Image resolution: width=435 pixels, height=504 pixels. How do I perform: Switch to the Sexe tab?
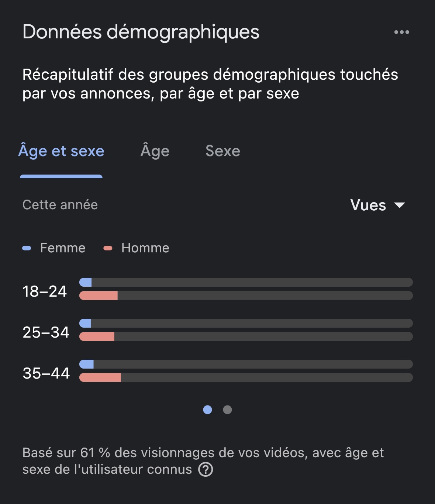pos(223,151)
